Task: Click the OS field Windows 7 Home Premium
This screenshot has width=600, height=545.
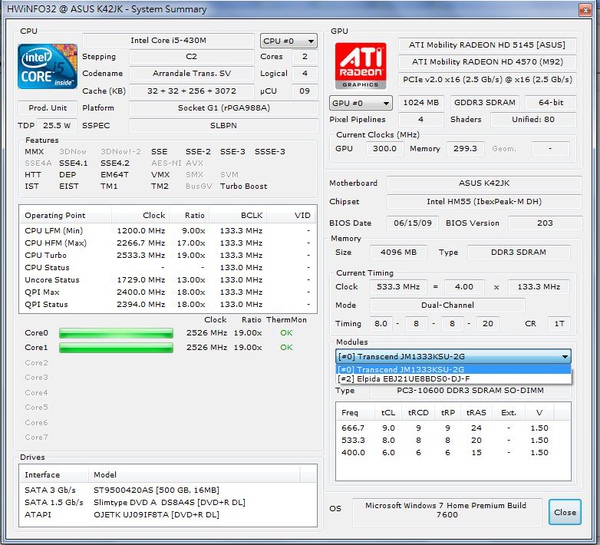Action: pyautogui.click(x=447, y=510)
